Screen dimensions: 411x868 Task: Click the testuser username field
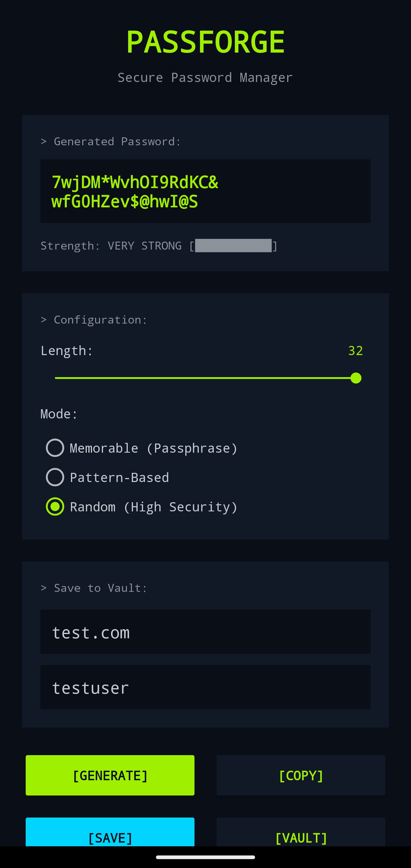(206, 687)
